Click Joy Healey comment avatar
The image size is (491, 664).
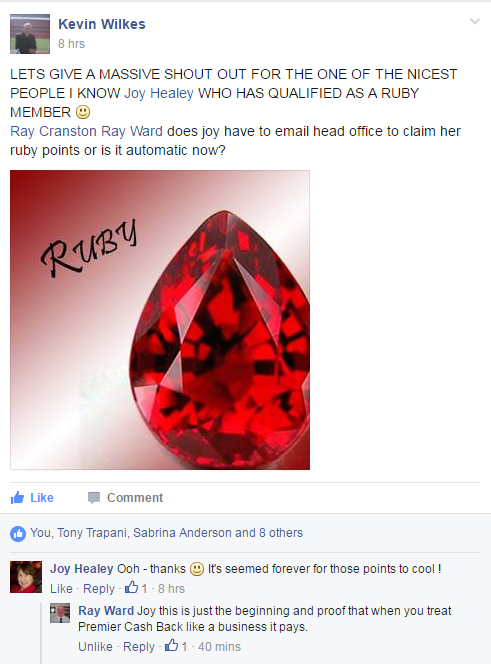(x=26, y=577)
